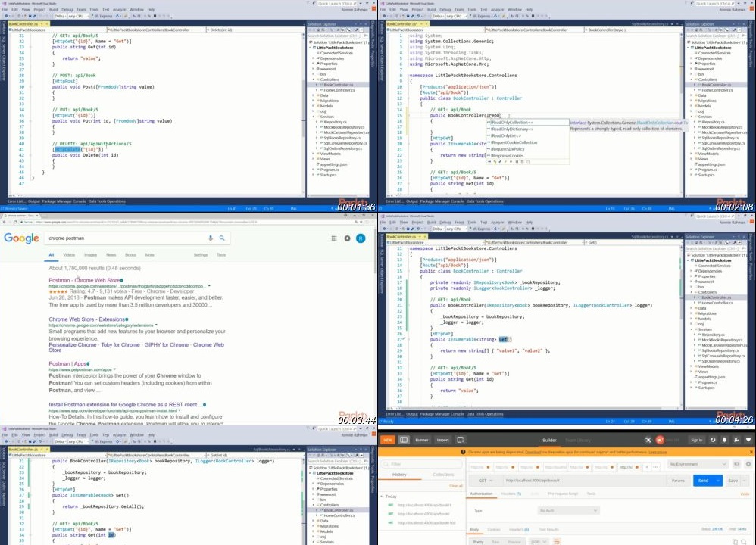Screen dimensions: 756x545
Task: Switch Postman to Team Library view
Action: click(578, 440)
